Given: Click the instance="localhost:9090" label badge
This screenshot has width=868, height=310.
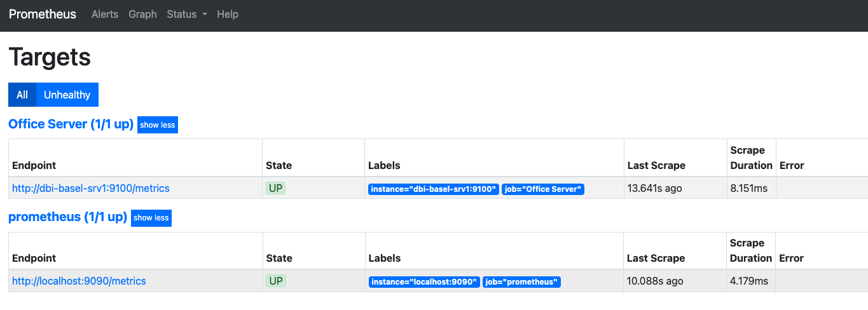Looking at the screenshot, I should pos(424,282).
